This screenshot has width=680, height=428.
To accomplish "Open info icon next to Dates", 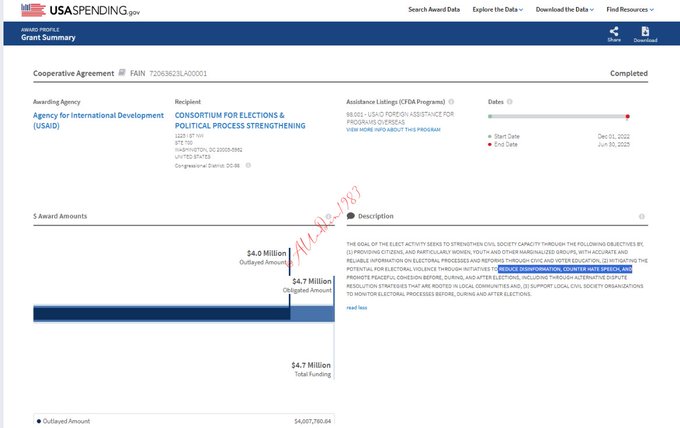I will point(510,102).
